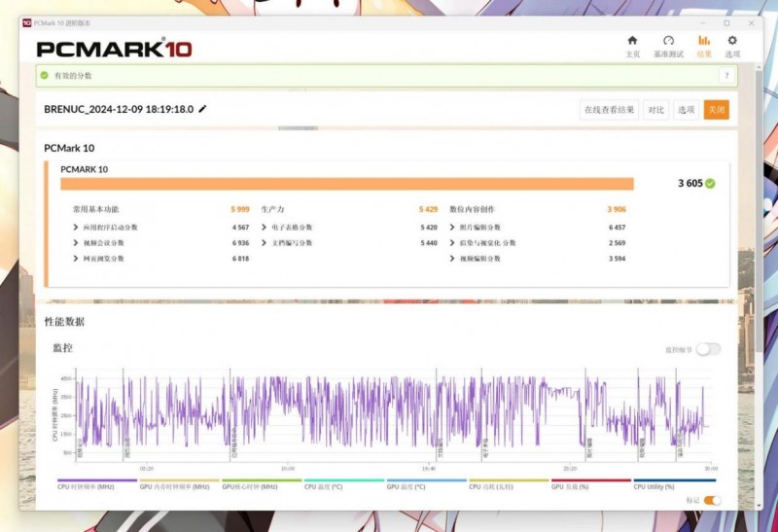Click the value 6 936

pos(240,243)
